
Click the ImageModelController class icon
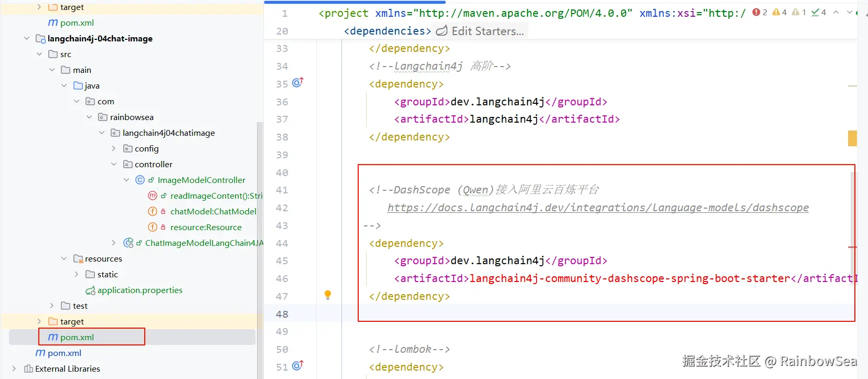point(140,180)
